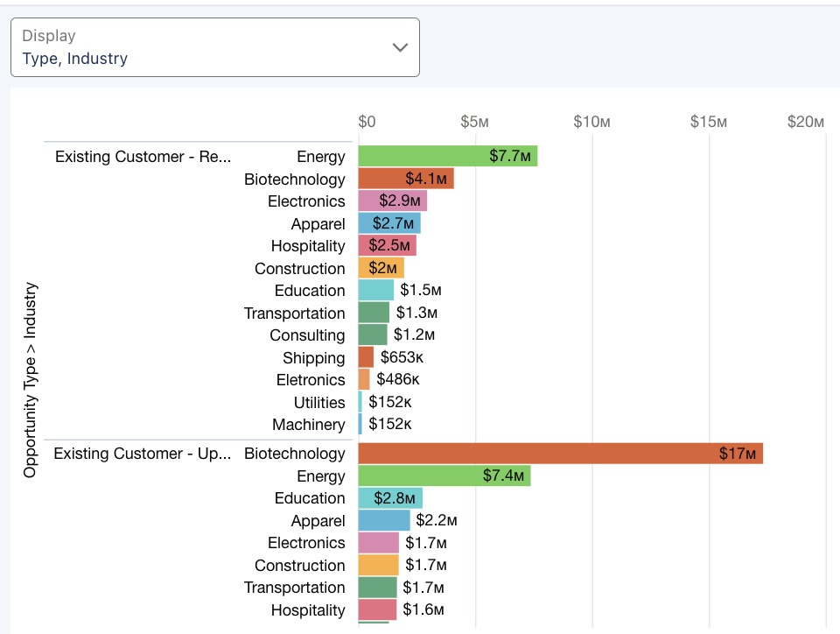This screenshot has width=840, height=634.
Task: Select the $17M Biotechnology bar
Action: click(560, 454)
